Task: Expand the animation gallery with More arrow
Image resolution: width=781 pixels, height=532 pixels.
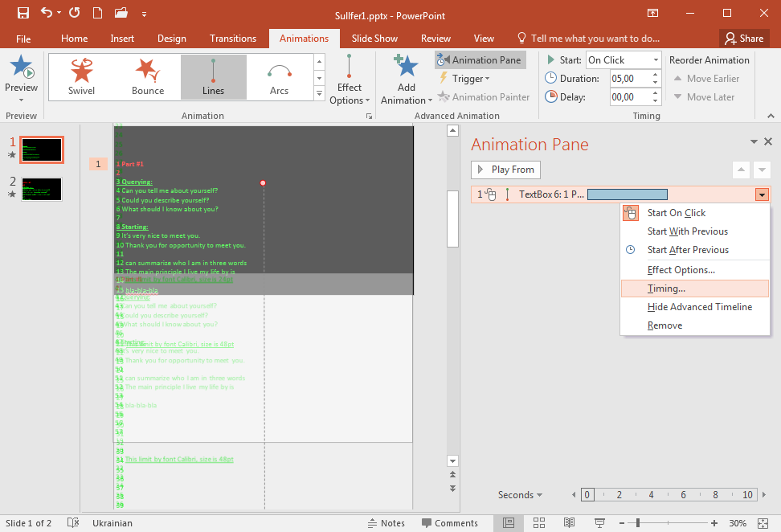Action: pos(320,93)
